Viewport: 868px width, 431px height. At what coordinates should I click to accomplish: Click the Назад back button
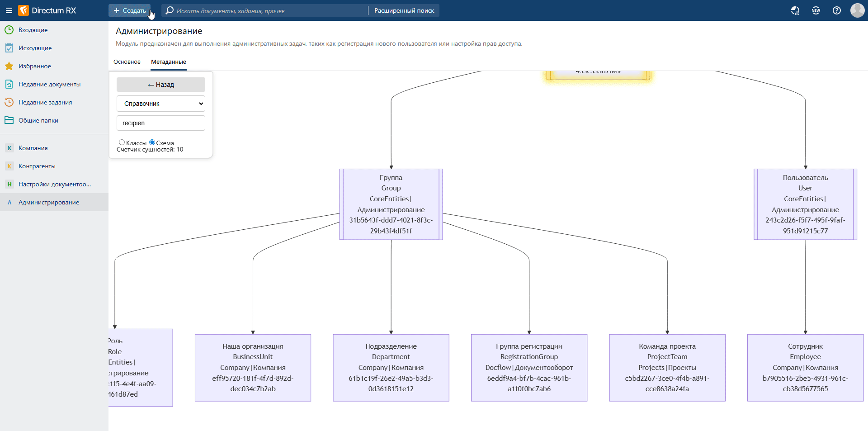[161, 85]
